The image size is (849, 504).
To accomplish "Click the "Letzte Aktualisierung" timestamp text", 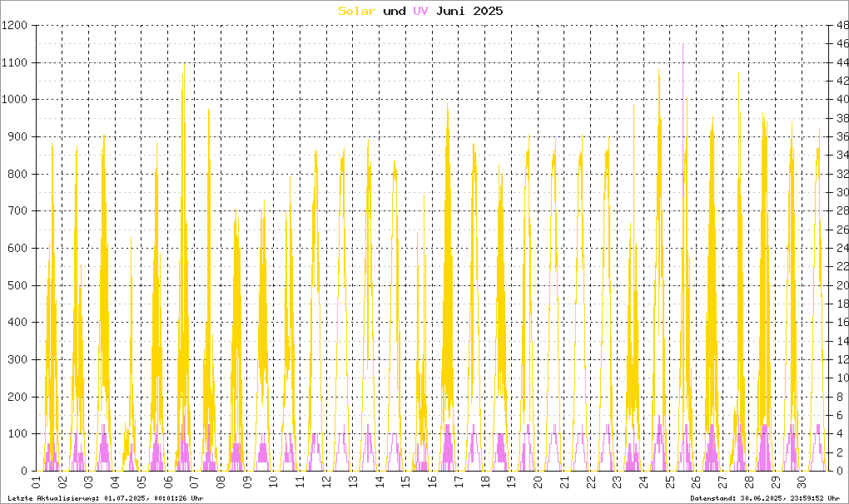I will pyautogui.click(x=104, y=498).
